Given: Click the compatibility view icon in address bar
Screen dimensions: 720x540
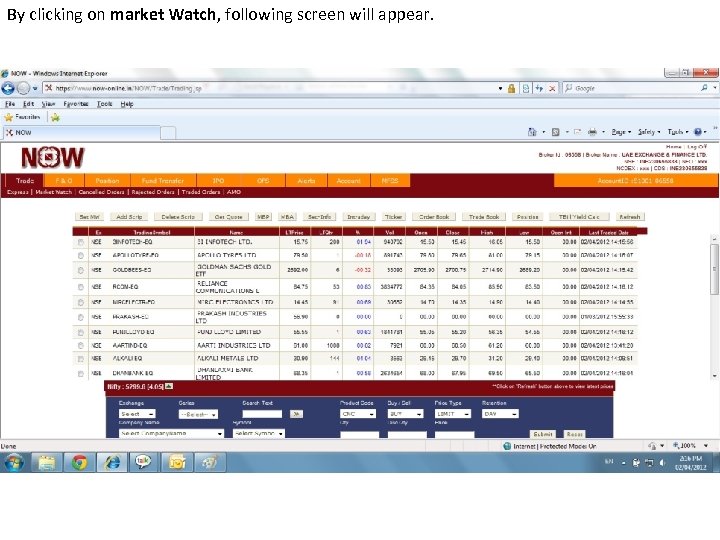Looking at the screenshot, I should point(526,88).
